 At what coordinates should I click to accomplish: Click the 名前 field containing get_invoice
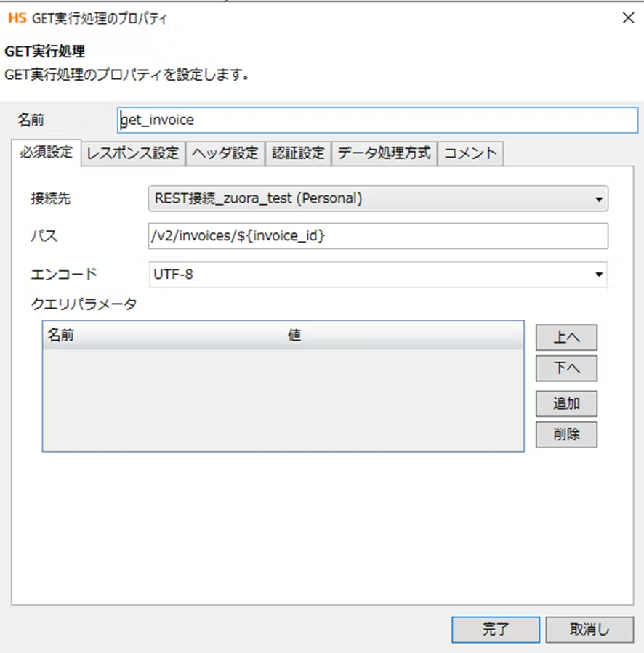pyautogui.click(x=377, y=121)
